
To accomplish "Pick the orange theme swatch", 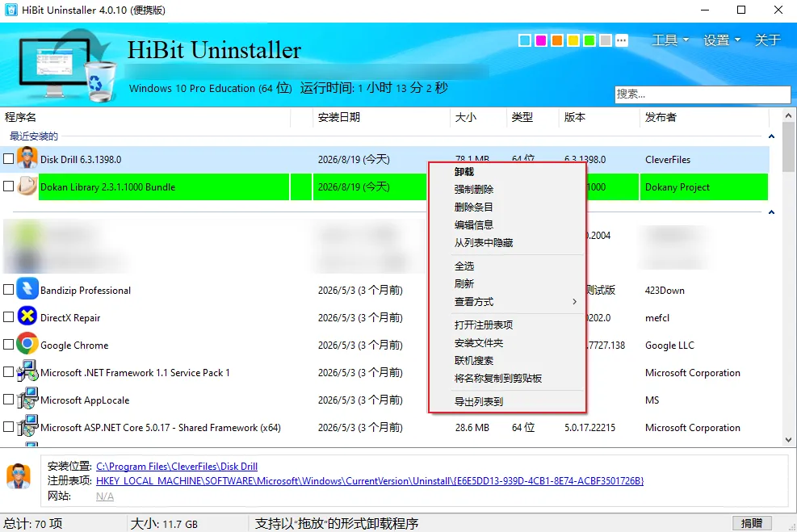I will click(557, 40).
